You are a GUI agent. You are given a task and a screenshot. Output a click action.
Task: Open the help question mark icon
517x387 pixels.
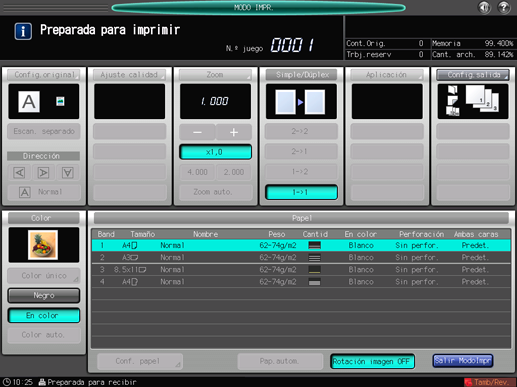[x=504, y=7]
